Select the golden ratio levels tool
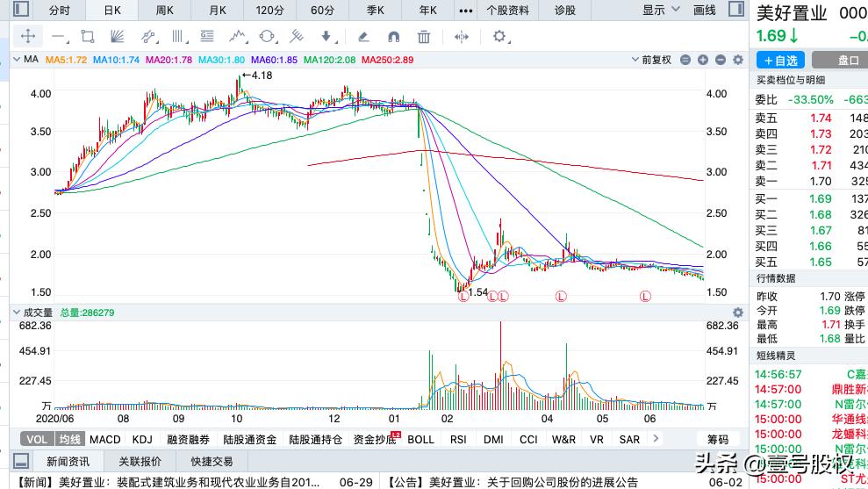The height and width of the screenshot is (489, 868). point(207,37)
